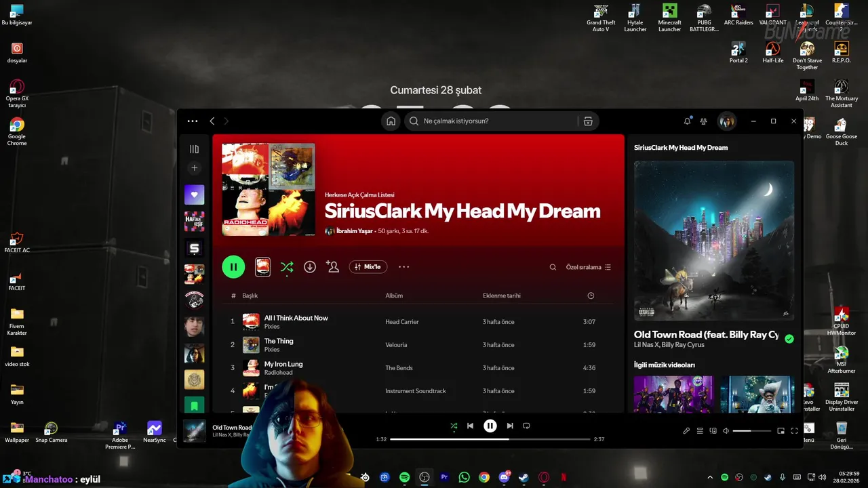
Task: Open the green bookmark sidebar item
Action: tap(194, 405)
